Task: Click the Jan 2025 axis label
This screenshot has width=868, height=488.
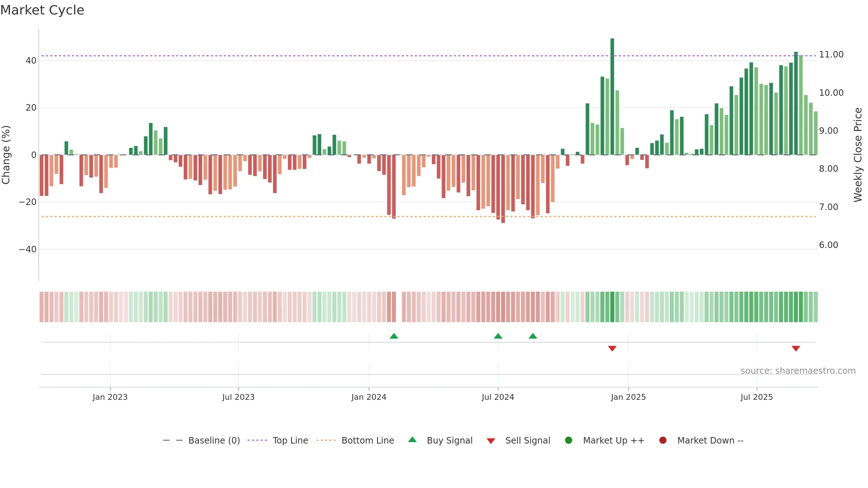Action: [x=628, y=397]
